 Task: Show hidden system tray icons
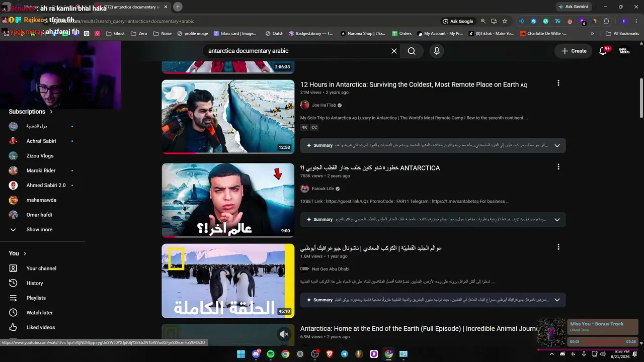tap(551, 354)
